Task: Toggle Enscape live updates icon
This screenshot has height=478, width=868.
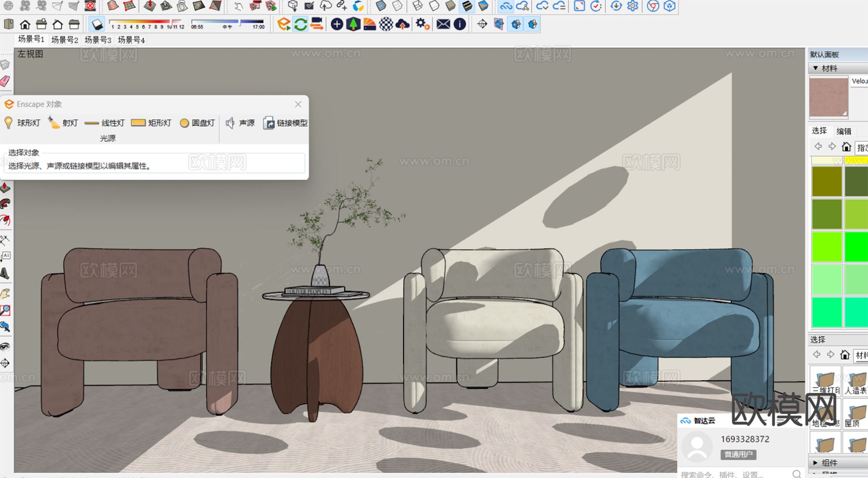Action: [x=300, y=24]
